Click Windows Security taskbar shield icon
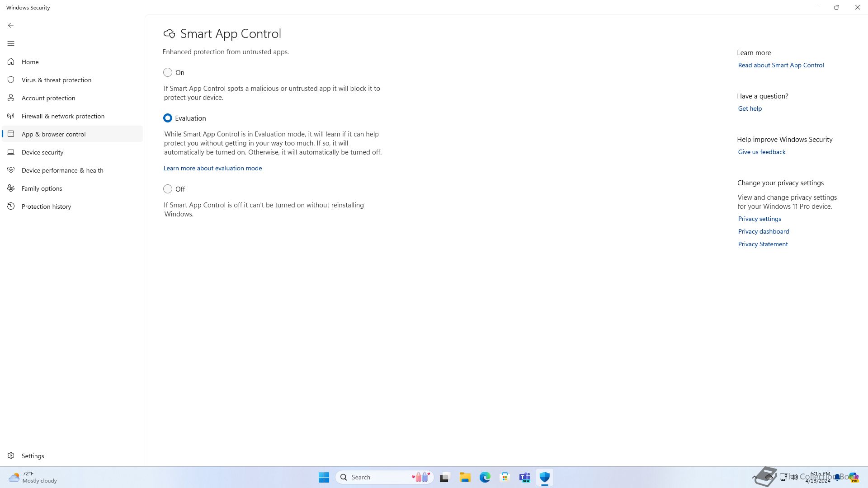Viewport: 868px width, 488px height. coord(544,477)
